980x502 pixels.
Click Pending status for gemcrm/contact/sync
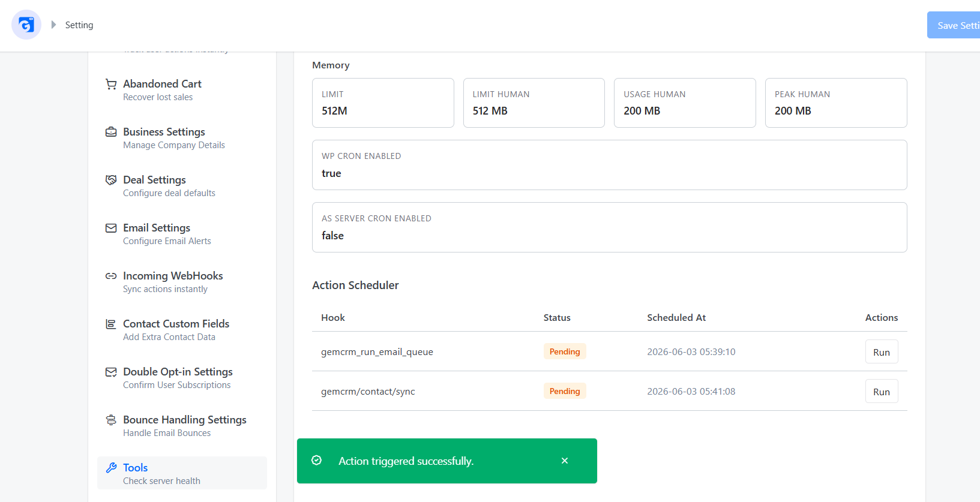tap(565, 391)
